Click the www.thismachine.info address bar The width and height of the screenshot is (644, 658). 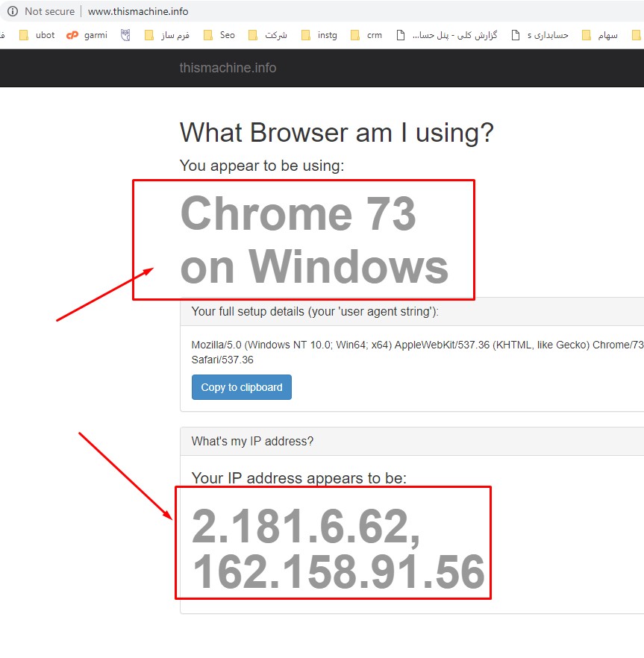[x=138, y=11]
